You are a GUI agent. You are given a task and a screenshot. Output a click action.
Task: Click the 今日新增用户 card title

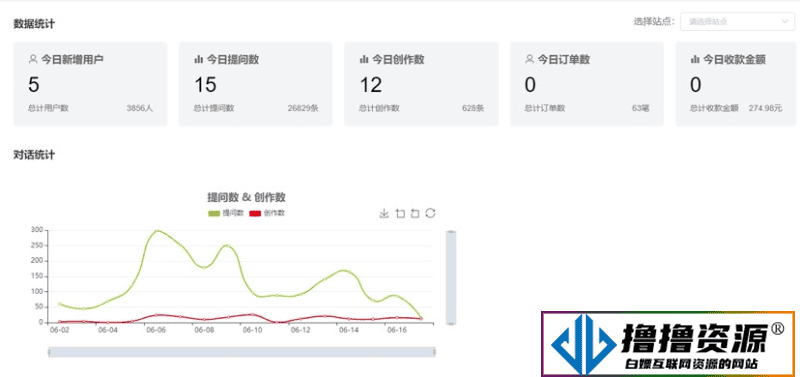(x=72, y=60)
